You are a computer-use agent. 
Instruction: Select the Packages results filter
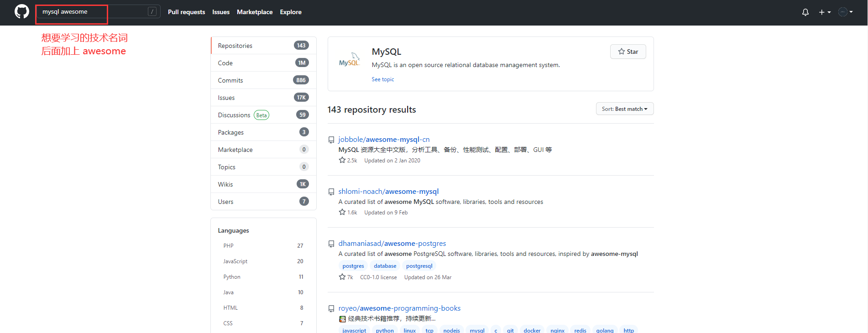click(263, 132)
